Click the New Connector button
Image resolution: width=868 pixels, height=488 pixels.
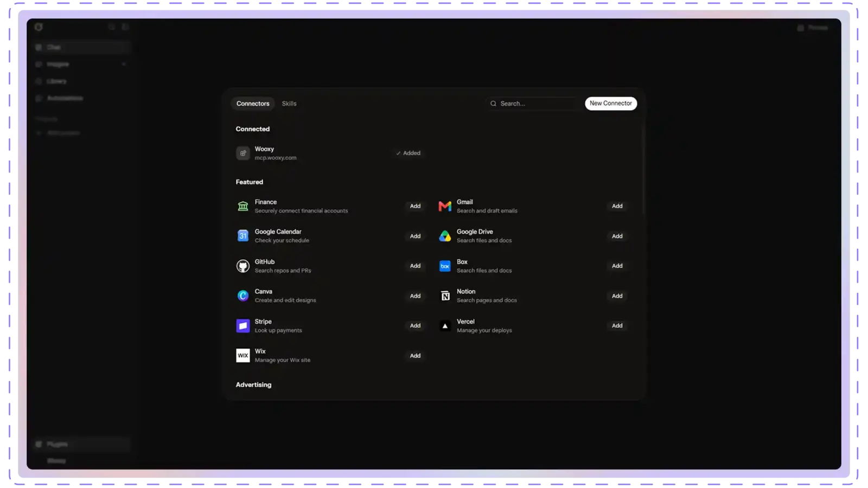[611, 103]
